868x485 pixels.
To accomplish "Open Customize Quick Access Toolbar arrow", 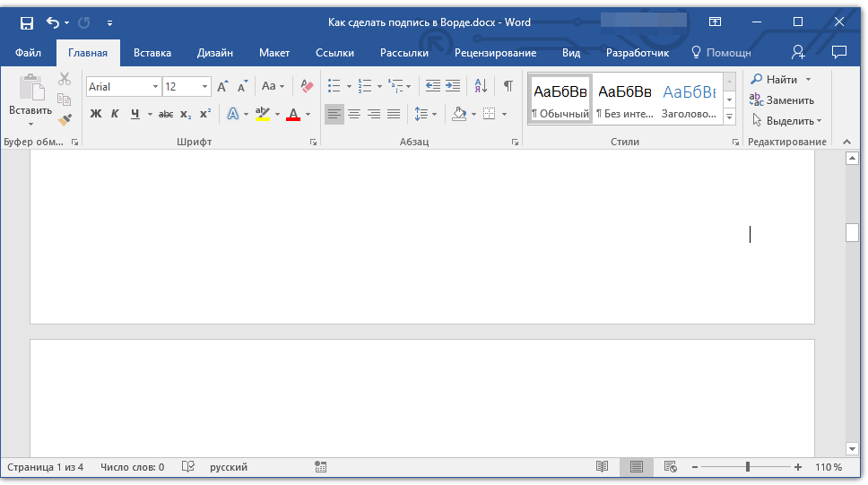I will click(x=109, y=23).
